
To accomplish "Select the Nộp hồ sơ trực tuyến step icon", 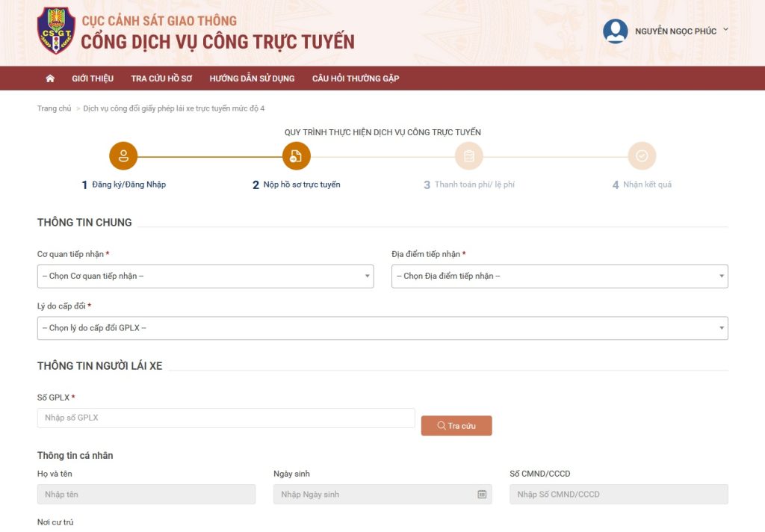I will (296, 155).
